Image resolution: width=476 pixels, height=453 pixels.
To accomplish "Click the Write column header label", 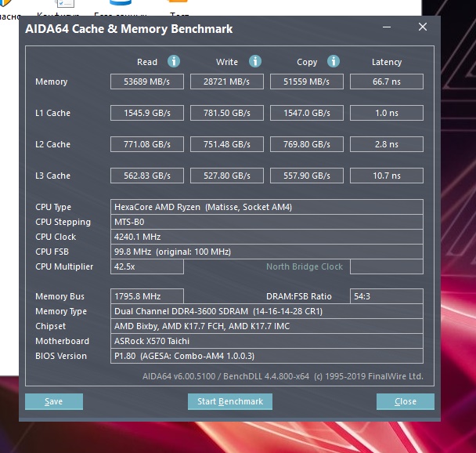I will (227, 62).
